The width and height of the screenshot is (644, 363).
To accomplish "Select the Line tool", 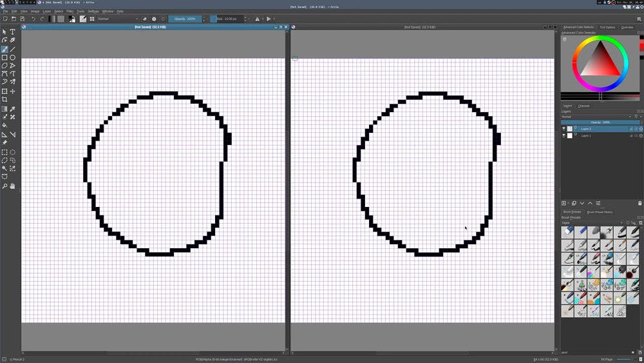I will [x=12, y=49].
